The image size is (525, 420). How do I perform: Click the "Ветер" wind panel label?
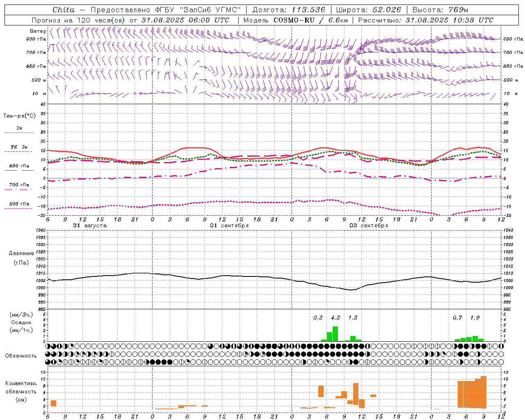pyautogui.click(x=38, y=31)
